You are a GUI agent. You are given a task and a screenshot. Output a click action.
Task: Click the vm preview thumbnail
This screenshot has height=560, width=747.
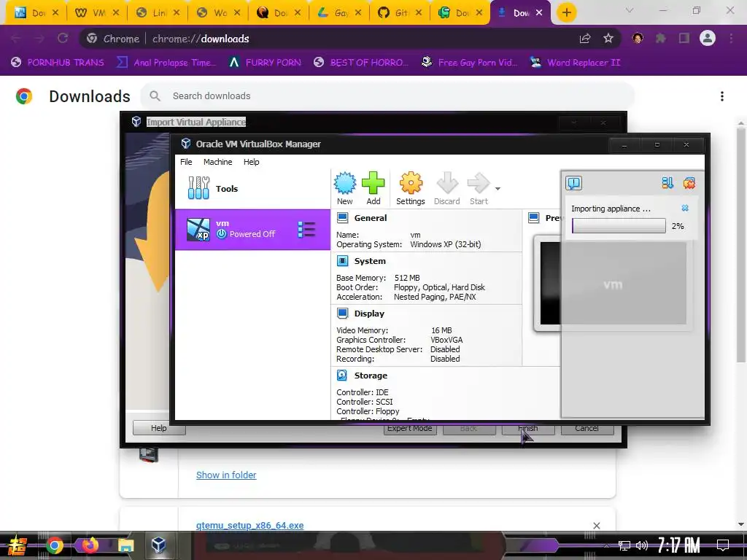[613, 283]
